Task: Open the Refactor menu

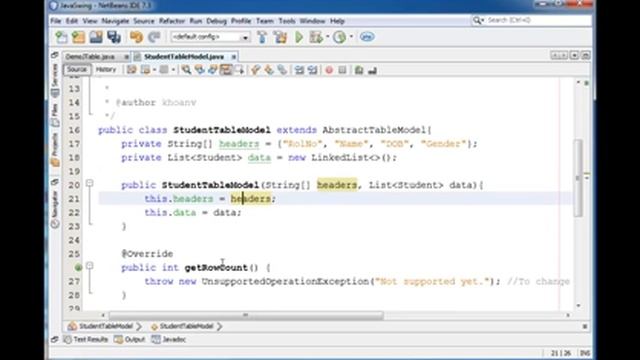Action: [172, 21]
